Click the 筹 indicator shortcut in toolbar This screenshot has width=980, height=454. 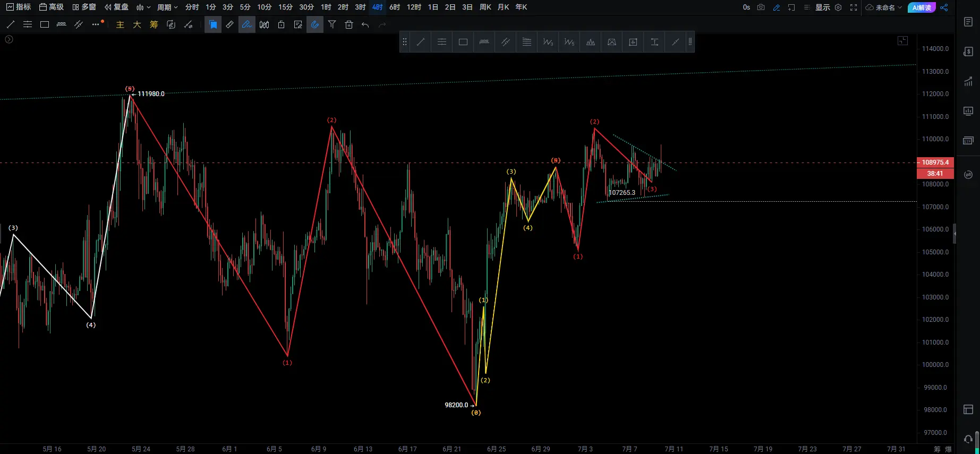[154, 24]
